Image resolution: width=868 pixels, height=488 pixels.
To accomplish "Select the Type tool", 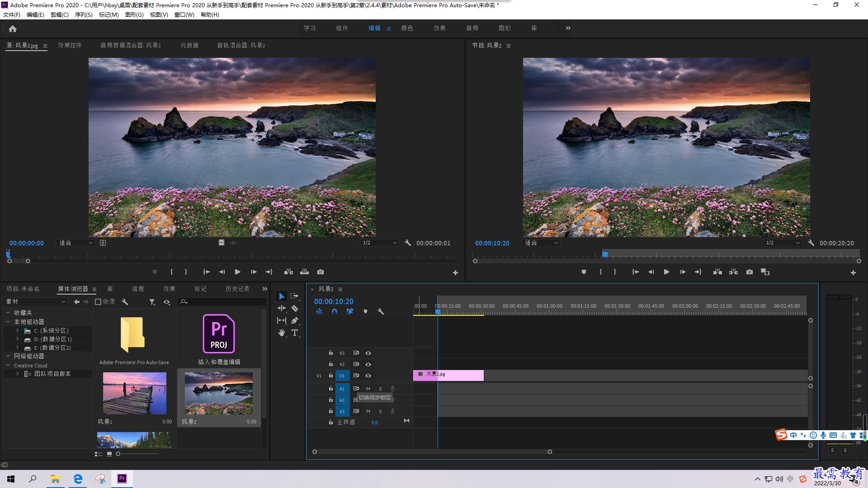I will pyautogui.click(x=295, y=333).
